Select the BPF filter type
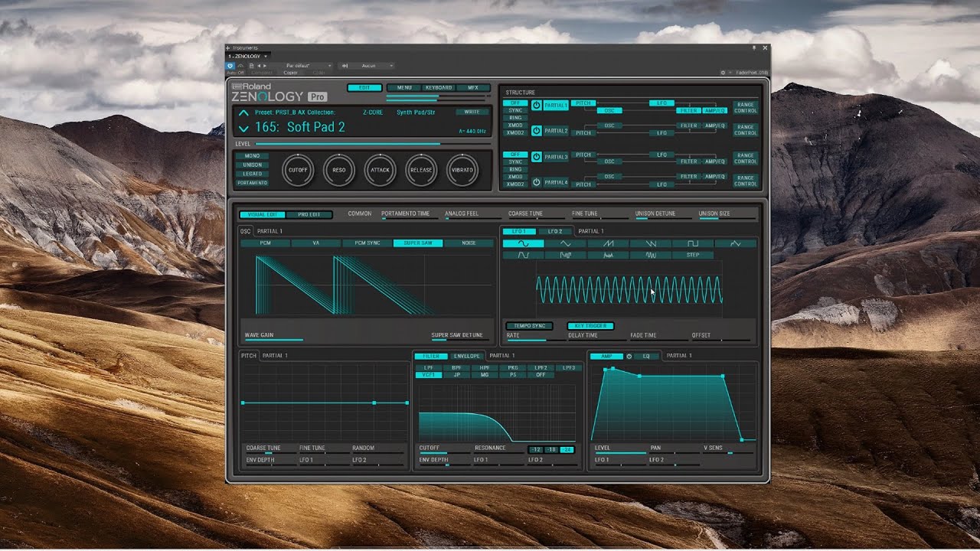980x551 pixels. click(456, 368)
